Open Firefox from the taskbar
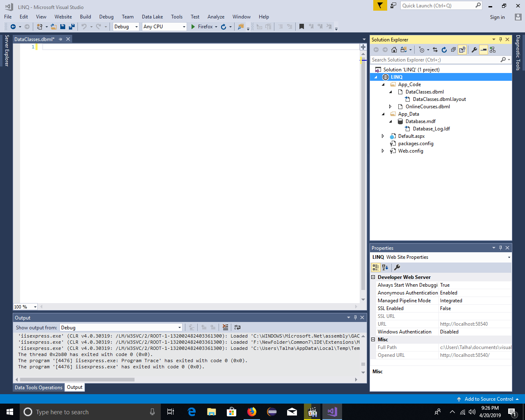525x420 pixels. click(252, 412)
